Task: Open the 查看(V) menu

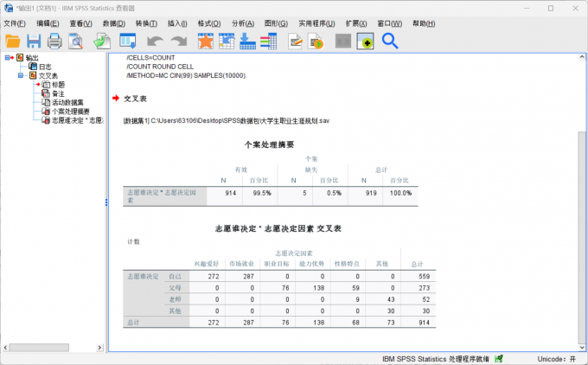Action: 80,23
